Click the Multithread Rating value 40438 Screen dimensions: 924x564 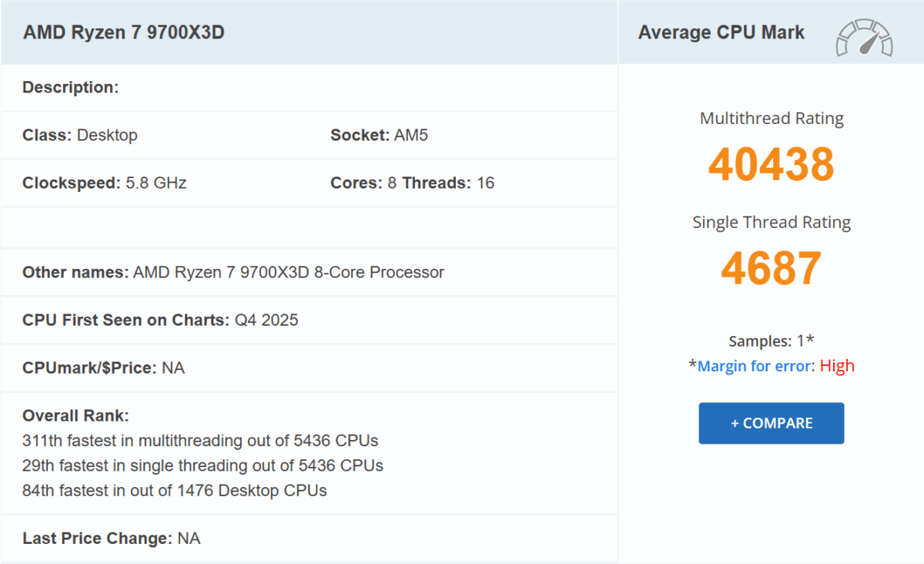(x=771, y=163)
